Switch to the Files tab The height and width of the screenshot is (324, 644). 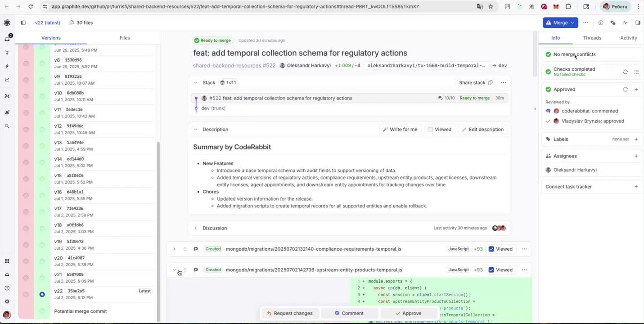pyautogui.click(x=125, y=38)
